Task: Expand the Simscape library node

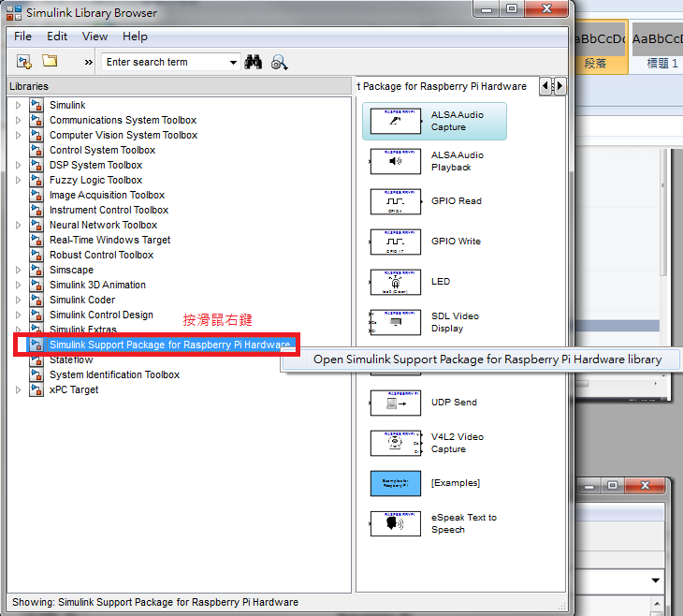Action: click(x=19, y=270)
